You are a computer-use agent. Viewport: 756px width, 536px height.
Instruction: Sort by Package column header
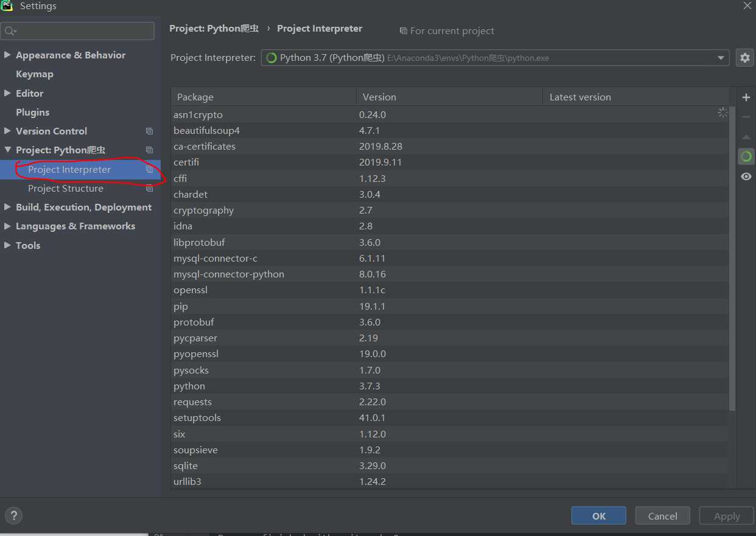pos(264,97)
